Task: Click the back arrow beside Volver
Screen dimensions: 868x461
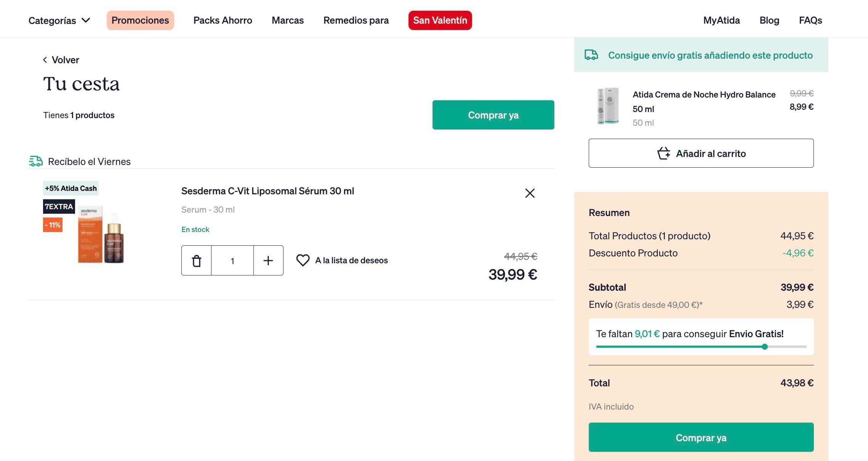Action: (x=45, y=60)
